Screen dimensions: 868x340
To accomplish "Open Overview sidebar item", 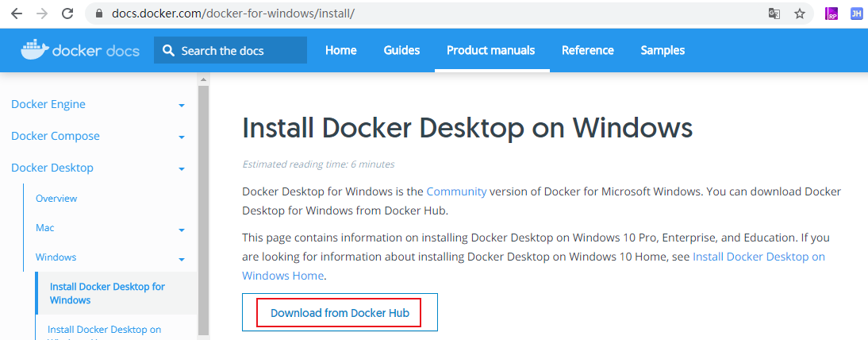I will [x=56, y=198].
